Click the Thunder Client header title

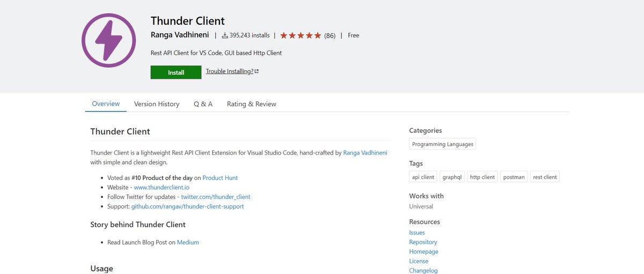tap(188, 21)
